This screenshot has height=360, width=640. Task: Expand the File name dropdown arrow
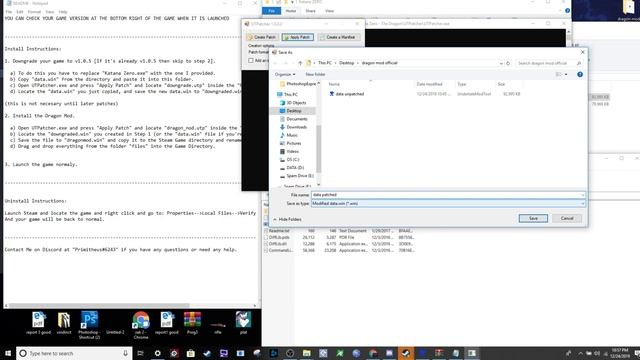click(x=582, y=195)
